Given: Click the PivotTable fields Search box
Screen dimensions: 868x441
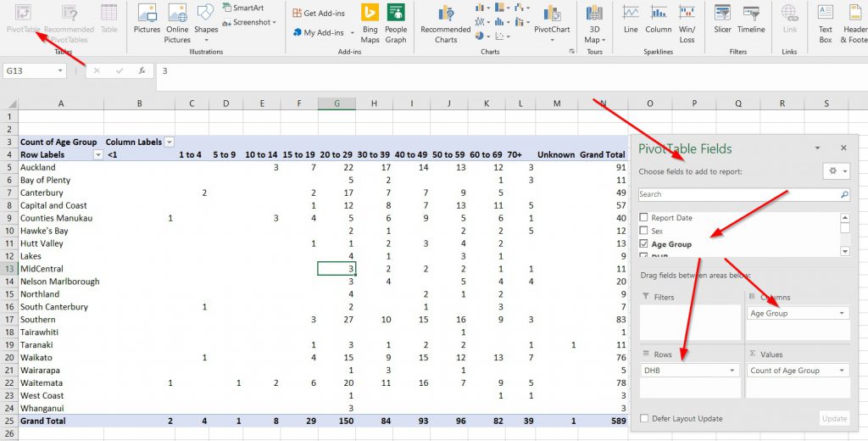Looking at the screenshot, I should click(x=737, y=194).
